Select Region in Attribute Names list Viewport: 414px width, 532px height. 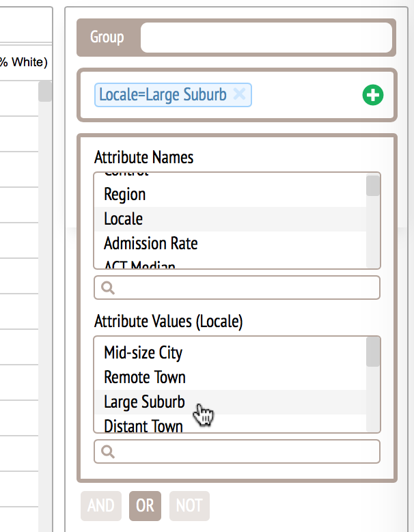125,195
